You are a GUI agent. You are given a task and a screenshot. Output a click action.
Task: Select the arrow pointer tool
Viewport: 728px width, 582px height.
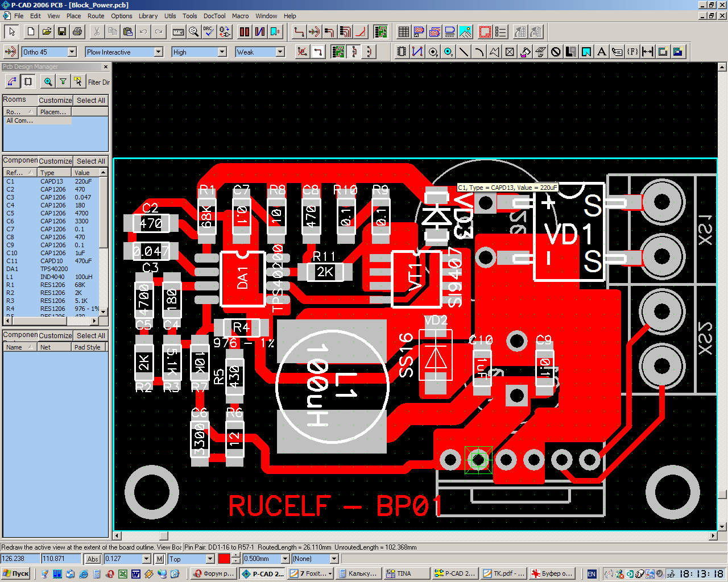point(12,31)
